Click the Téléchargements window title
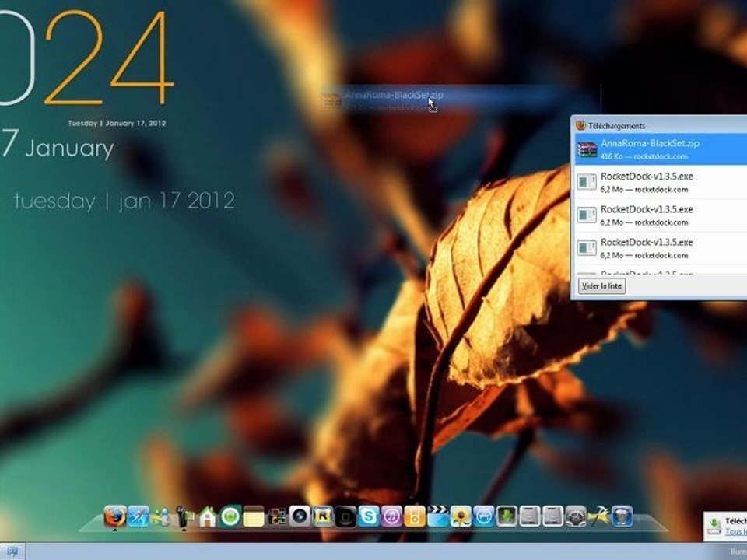This screenshot has height=560, width=747. 616,126
